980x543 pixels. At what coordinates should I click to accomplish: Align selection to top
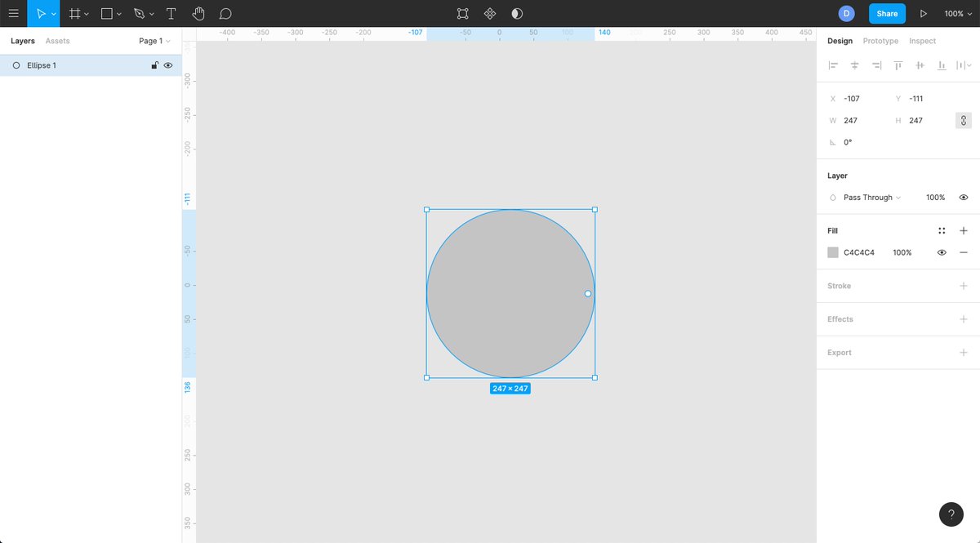pos(898,65)
